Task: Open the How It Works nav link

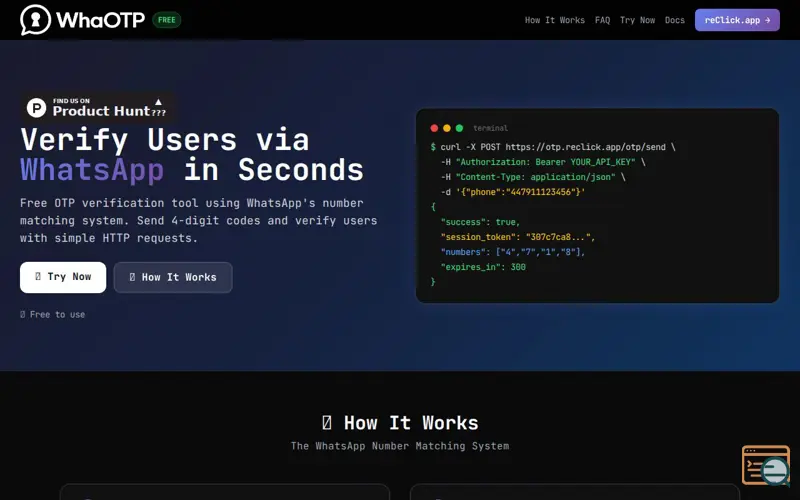Action: pos(555,20)
